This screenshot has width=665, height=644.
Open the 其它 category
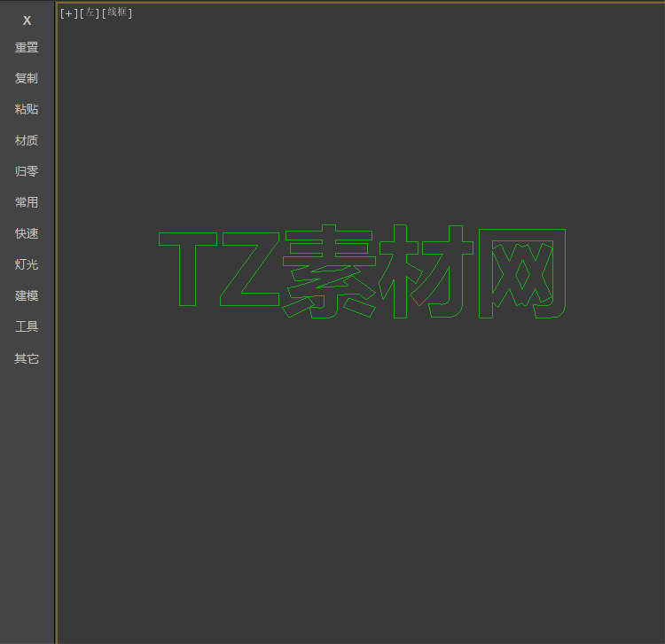tap(27, 358)
